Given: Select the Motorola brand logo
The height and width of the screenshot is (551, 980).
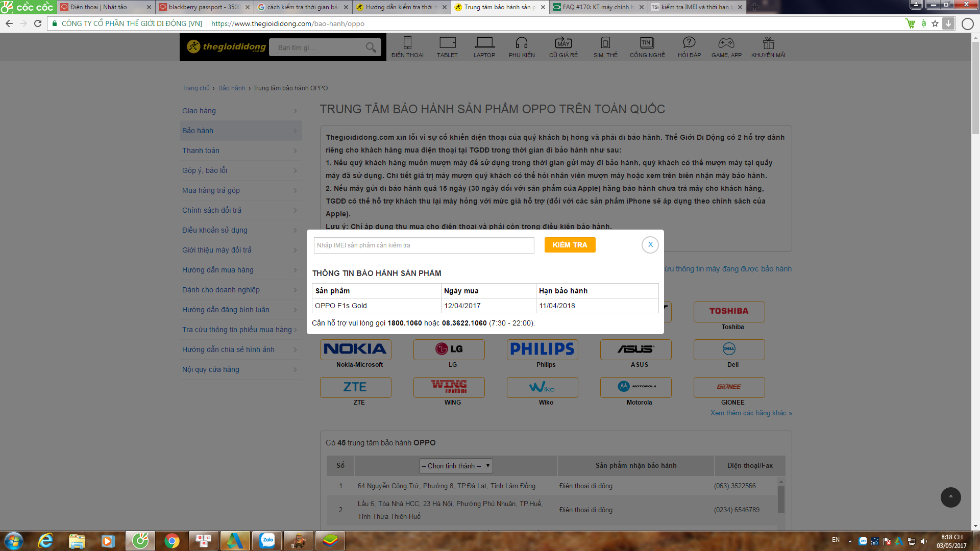Looking at the screenshot, I should tap(636, 387).
